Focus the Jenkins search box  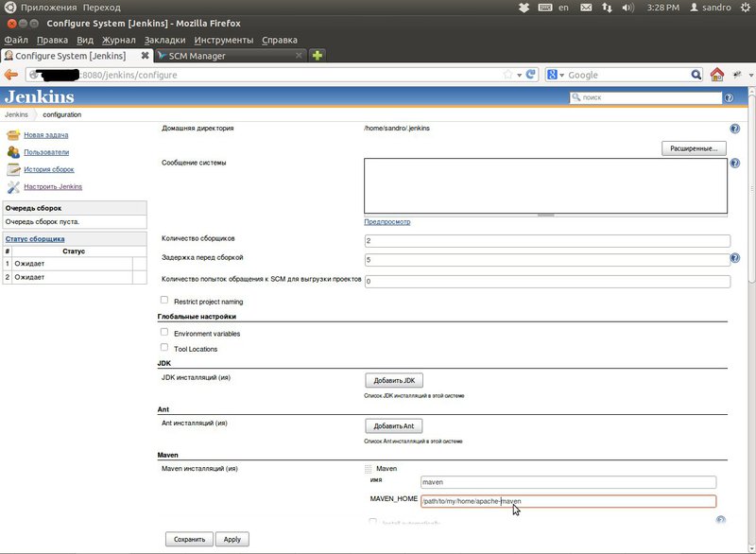point(645,97)
